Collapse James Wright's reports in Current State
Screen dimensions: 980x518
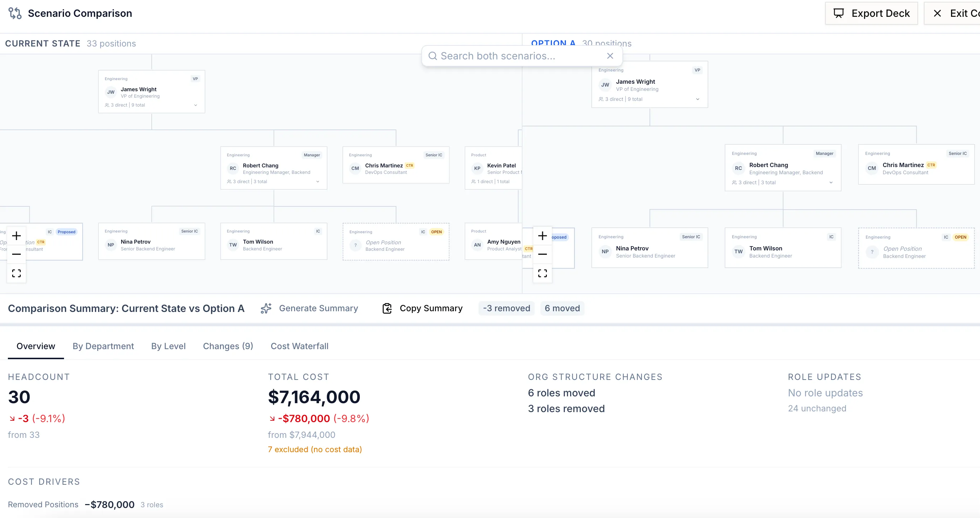pyautogui.click(x=196, y=105)
